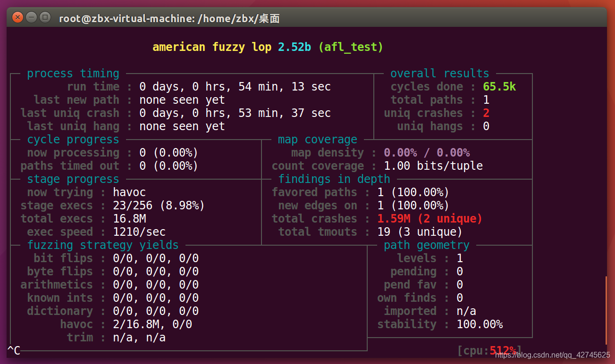The height and width of the screenshot is (364, 615).
Task: Click map density value '0.00% / 0.00%'
Action: coord(427,153)
